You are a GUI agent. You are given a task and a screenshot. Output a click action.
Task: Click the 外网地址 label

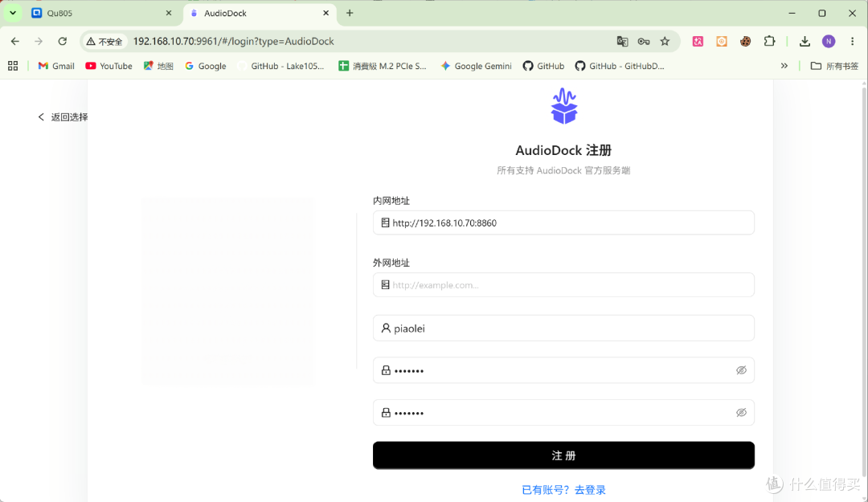[x=391, y=263]
